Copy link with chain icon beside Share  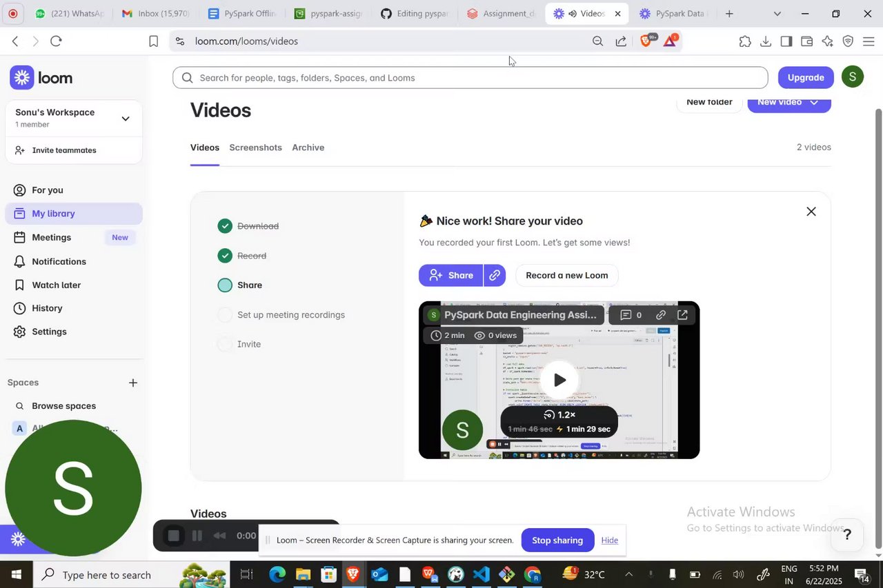(x=495, y=275)
